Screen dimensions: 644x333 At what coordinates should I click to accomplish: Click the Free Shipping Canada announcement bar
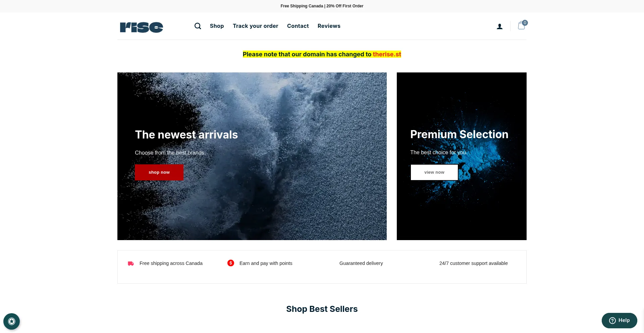point(322,6)
